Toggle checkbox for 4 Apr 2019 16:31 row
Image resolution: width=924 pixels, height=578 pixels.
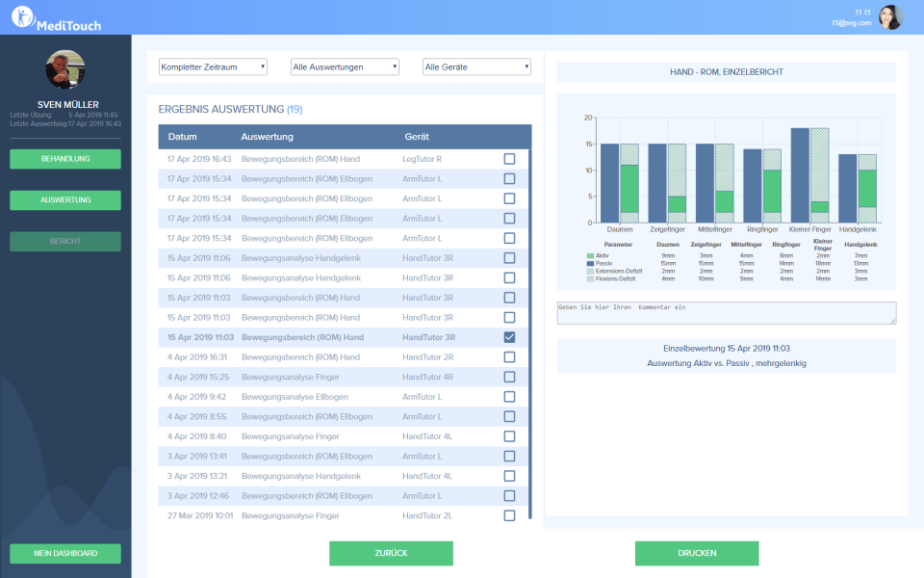tap(509, 357)
